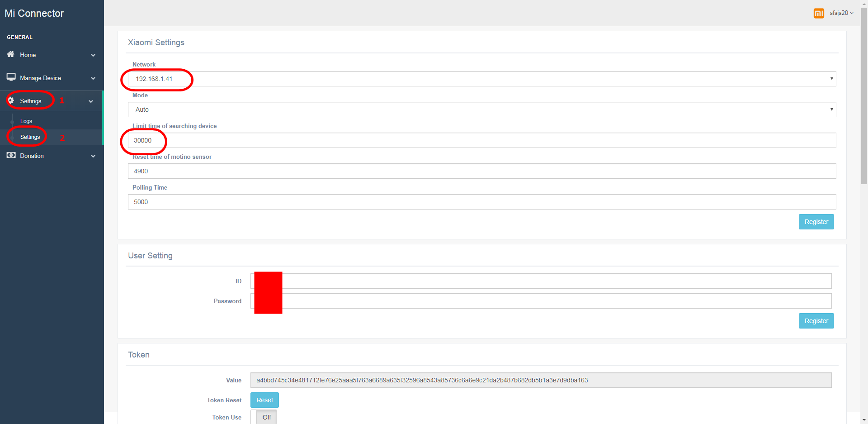Click the User Setting heading
Image resolution: width=868 pixels, height=424 pixels.
click(x=150, y=256)
